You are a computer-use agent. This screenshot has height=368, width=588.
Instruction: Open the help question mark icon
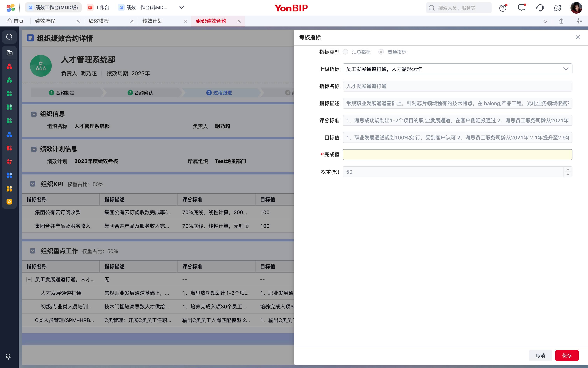point(503,8)
